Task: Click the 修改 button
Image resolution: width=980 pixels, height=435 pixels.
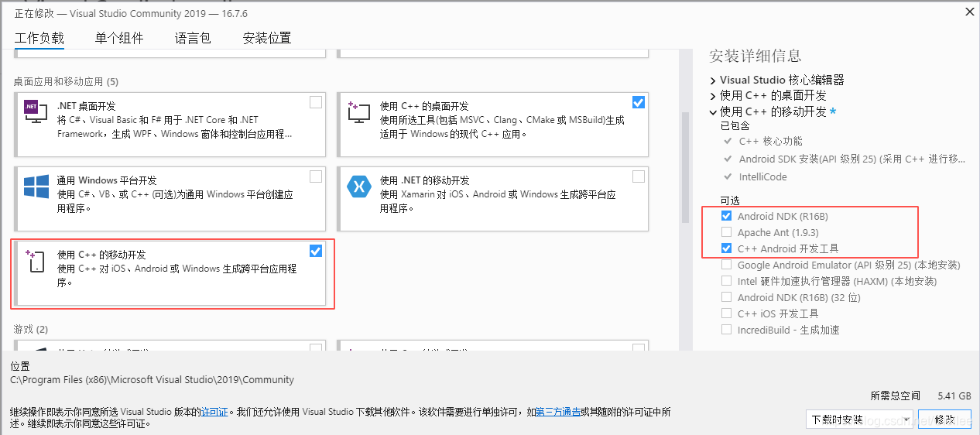Action: coord(945,420)
